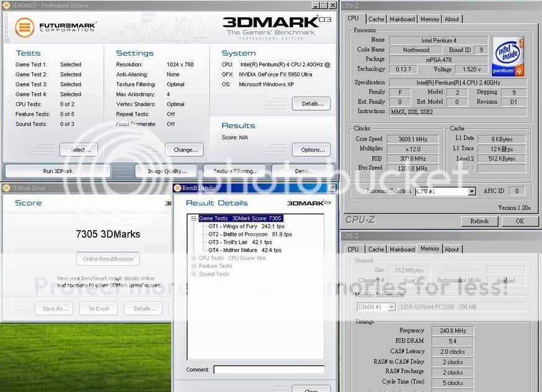The height and width of the screenshot is (392, 542).
Task: Switch to the Mainboard tab in upper CPU-Z
Action: (x=402, y=19)
